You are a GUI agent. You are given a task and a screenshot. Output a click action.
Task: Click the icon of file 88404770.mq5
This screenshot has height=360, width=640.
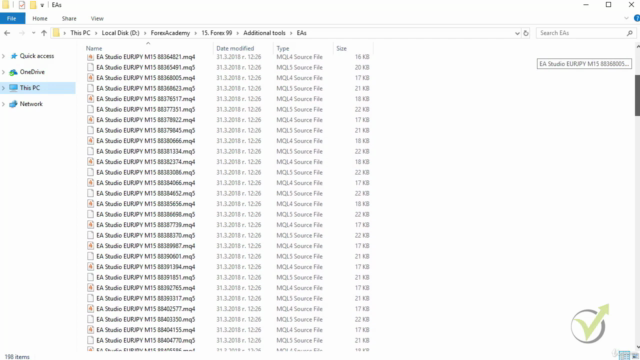point(90,340)
